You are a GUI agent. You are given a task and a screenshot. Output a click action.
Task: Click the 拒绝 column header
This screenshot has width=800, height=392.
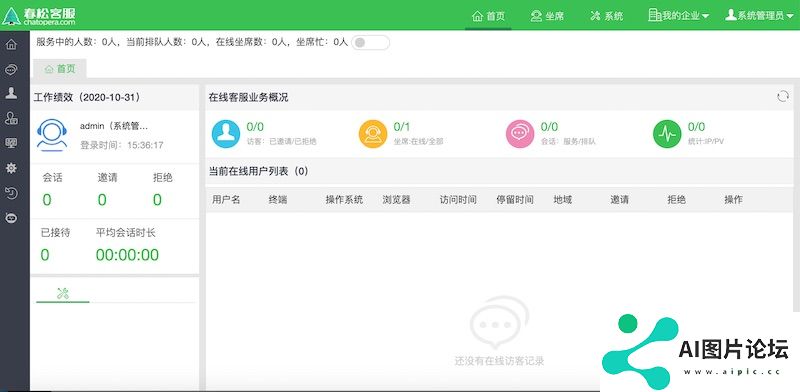click(677, 200)
